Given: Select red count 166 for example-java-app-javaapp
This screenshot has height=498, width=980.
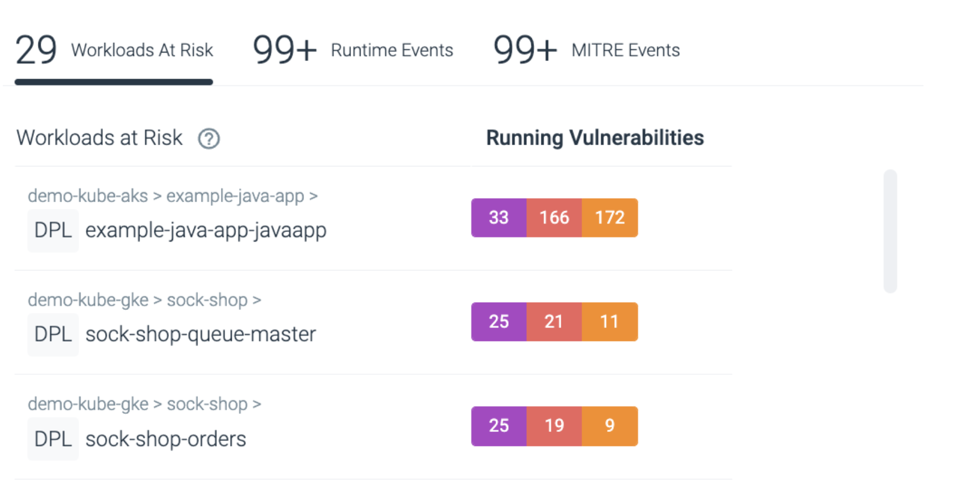Looking at the screenshot, I should (554, 217).
